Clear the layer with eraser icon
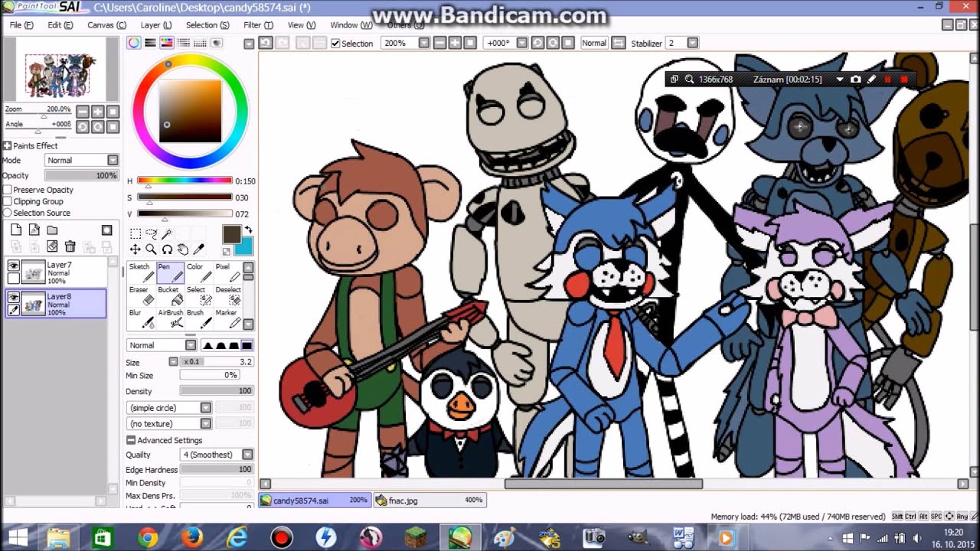 pyautogui.click(x=52, y=246)
